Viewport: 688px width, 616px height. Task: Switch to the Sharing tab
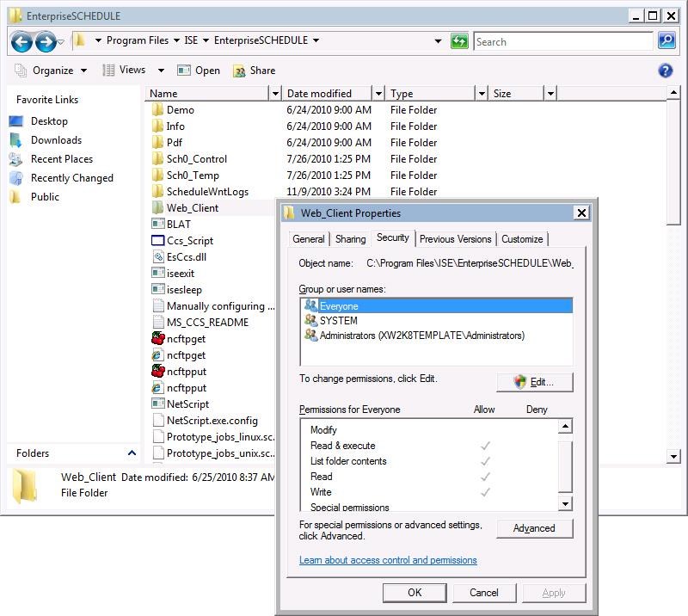pyautogui.click(x=350, y=239)
